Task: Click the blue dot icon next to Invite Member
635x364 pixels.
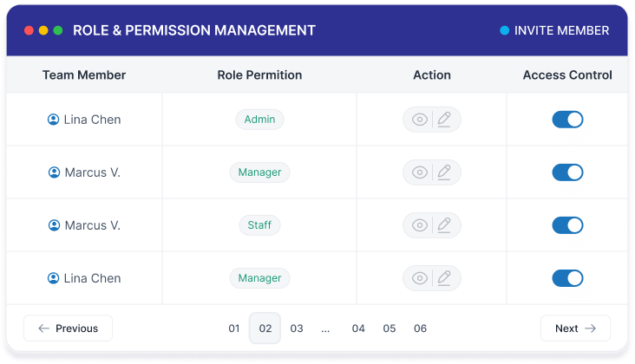Action: click(x=504, y=30)
